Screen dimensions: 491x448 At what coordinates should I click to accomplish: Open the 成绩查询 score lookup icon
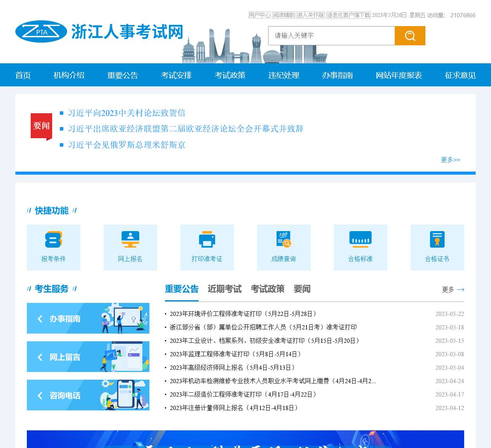(284, 240)
